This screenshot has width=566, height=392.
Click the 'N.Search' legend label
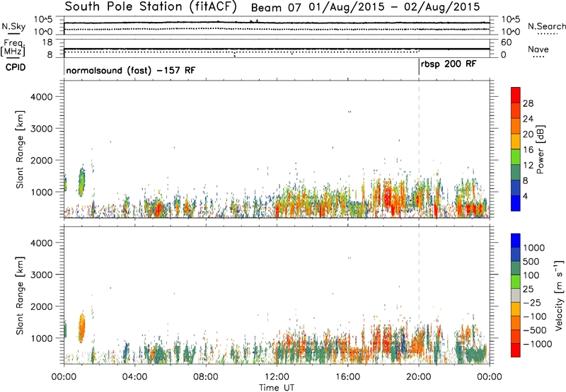546,26
